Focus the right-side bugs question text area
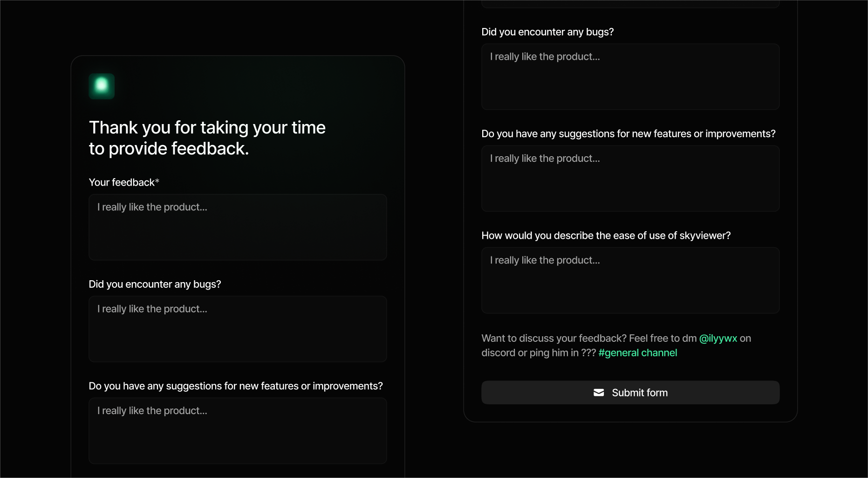868x478 pixels. (630, 76)
